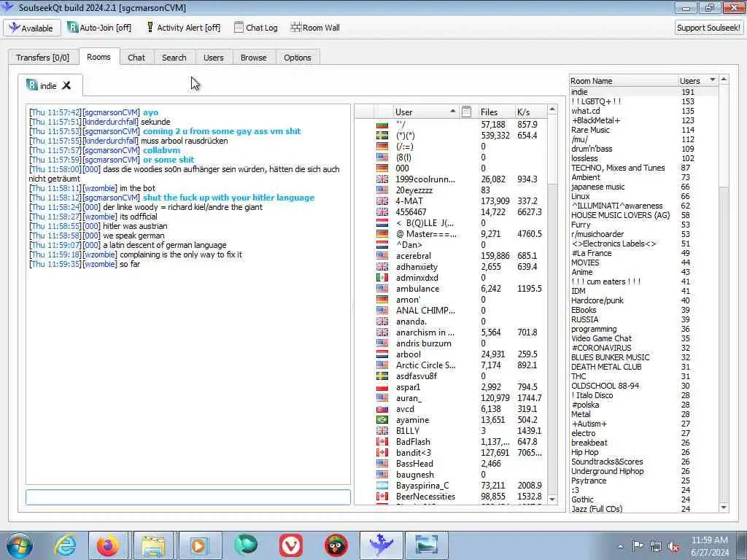Click kinderdurchfall username in sekunde message
Image resolution: width=747 pixels, height=560 pixels.
[111, 122]
